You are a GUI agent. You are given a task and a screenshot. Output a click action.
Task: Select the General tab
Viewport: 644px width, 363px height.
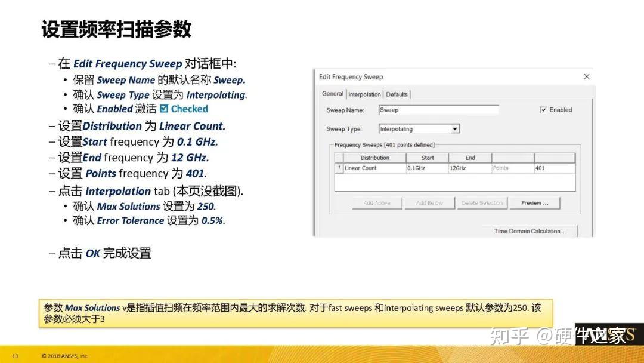point(332,93)
